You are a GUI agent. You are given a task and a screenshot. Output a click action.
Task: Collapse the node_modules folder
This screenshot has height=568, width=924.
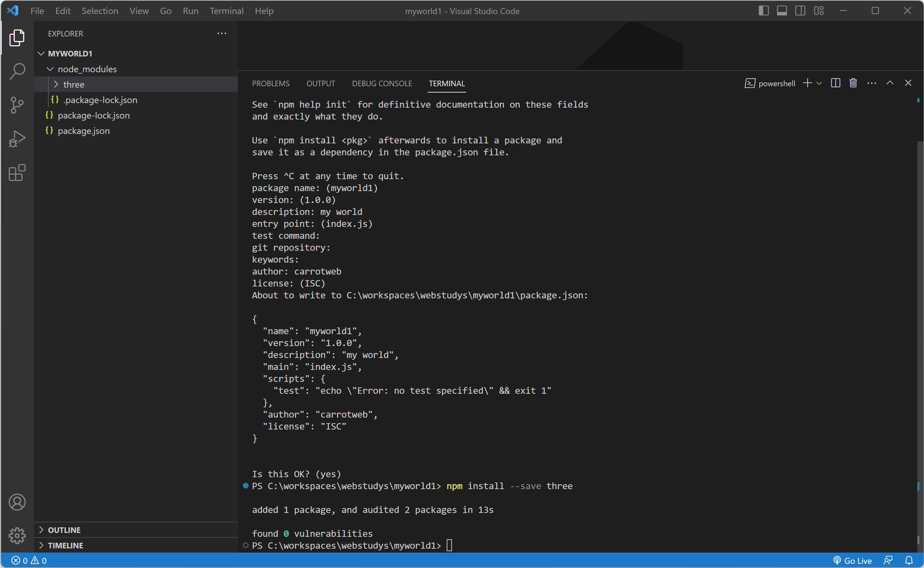(87, 69)
